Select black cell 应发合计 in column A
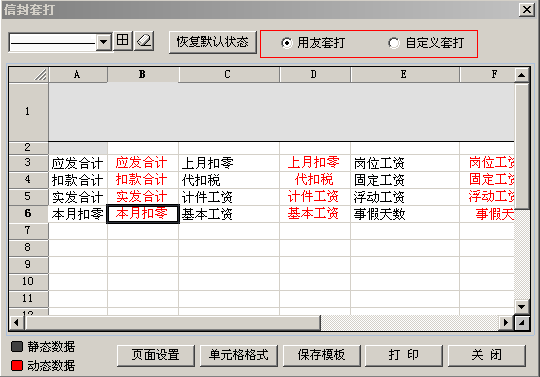 [78, 163]
